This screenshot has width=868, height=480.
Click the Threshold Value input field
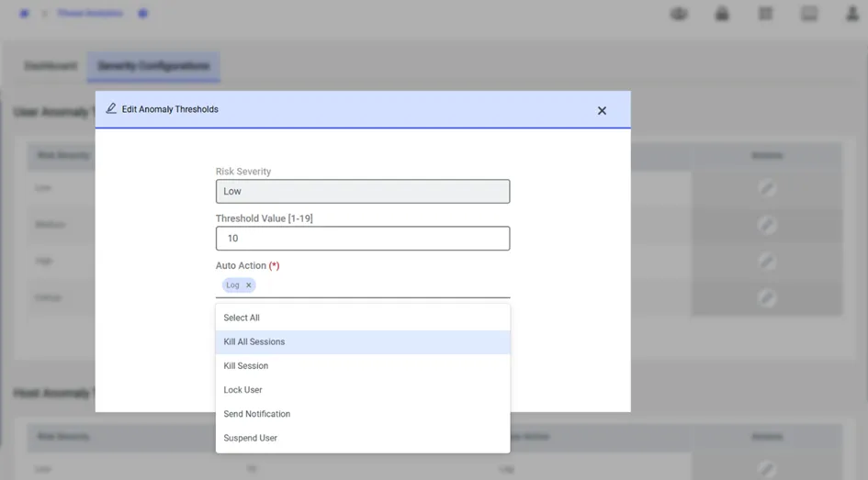click(363, 239)
